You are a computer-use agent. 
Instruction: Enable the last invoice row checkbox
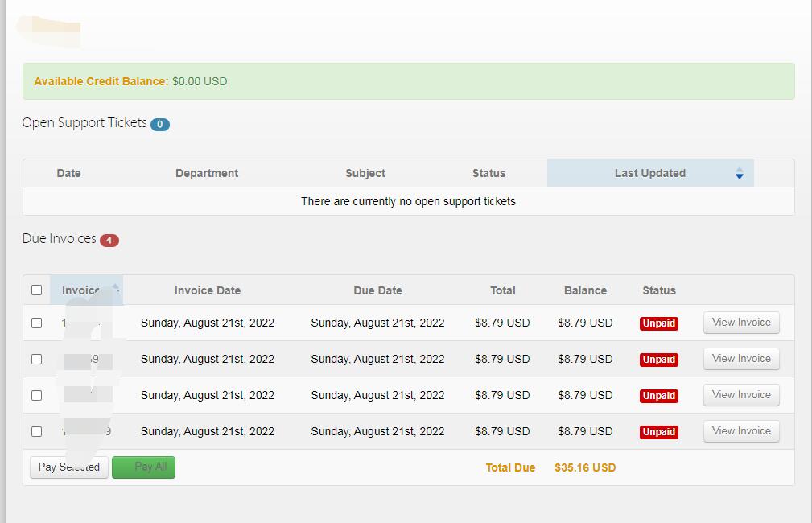coord(36,431)
